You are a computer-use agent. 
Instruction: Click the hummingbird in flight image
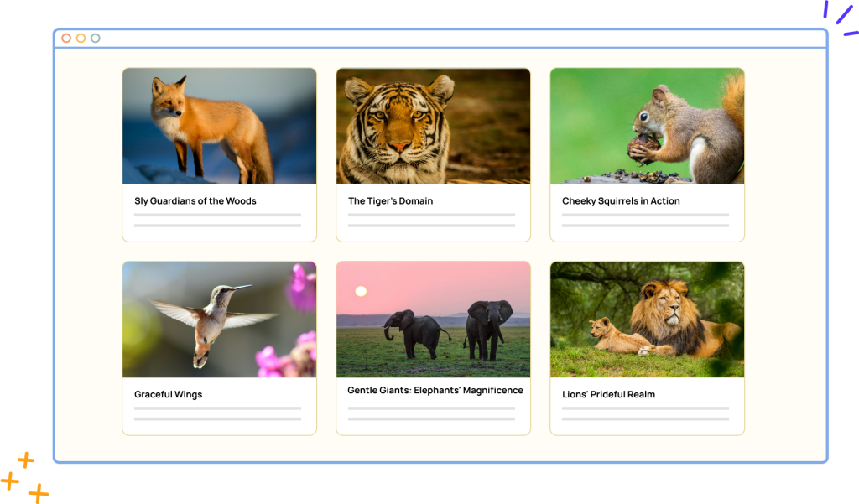[x=219, y=320]
